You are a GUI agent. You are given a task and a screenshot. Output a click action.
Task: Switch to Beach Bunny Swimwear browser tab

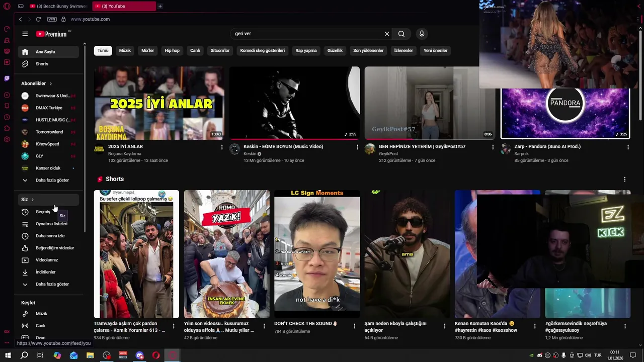(x=58, y=6)
